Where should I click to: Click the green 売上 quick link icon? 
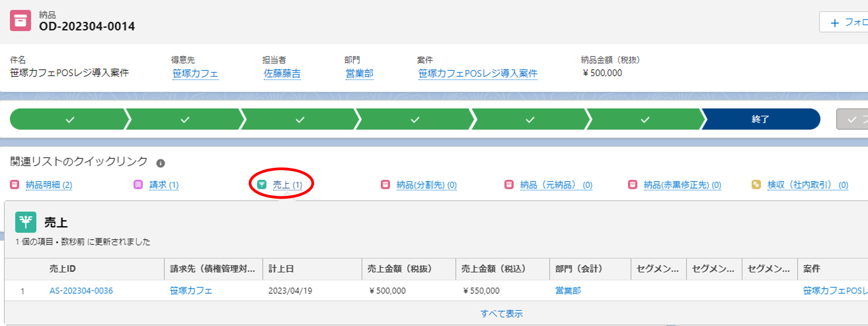point(262,185)
